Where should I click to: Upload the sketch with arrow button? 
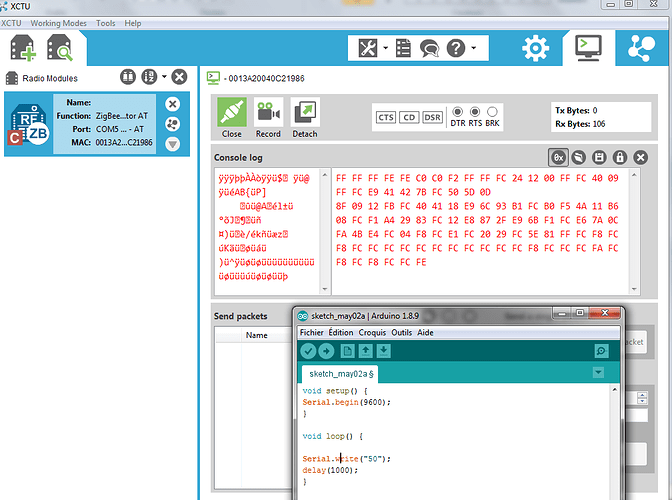[326, 351]
